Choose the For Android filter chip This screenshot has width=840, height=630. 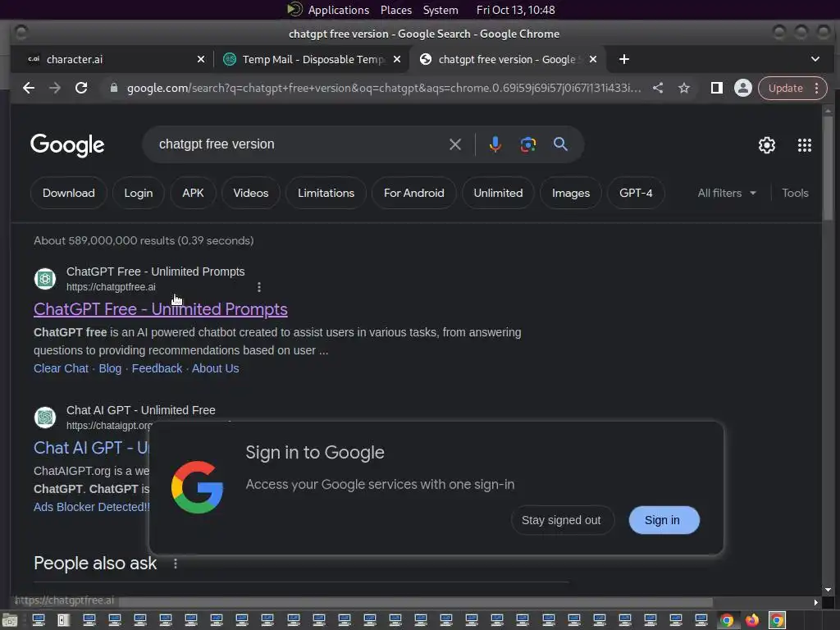click(413, 193)
